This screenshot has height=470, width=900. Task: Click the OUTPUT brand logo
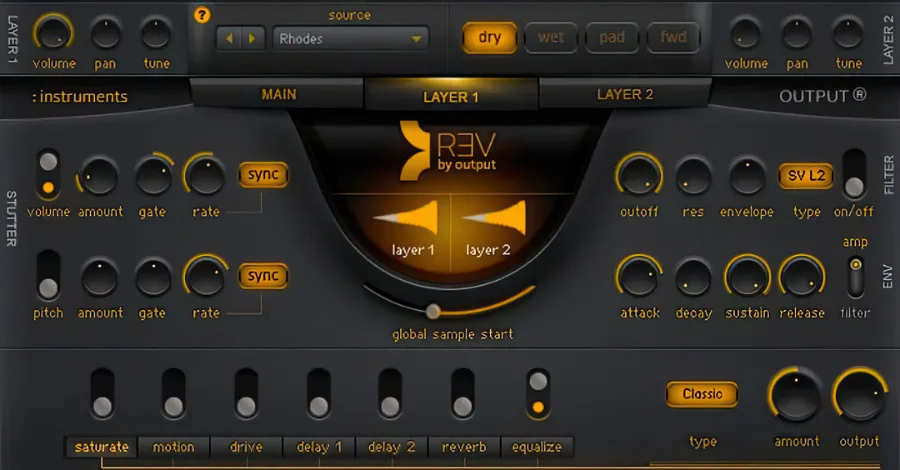pos(823,96)
